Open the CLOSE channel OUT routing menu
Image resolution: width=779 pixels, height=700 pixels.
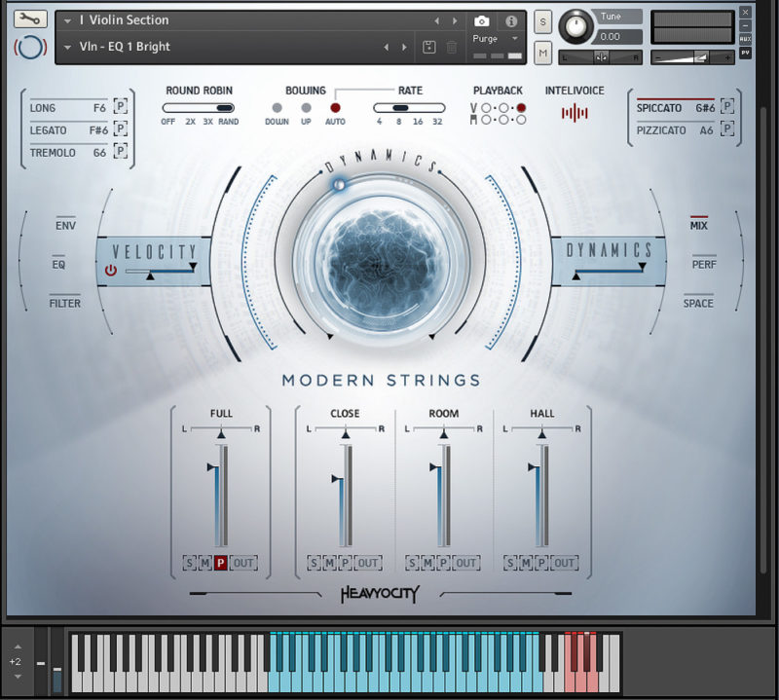[x=368, y=563]
